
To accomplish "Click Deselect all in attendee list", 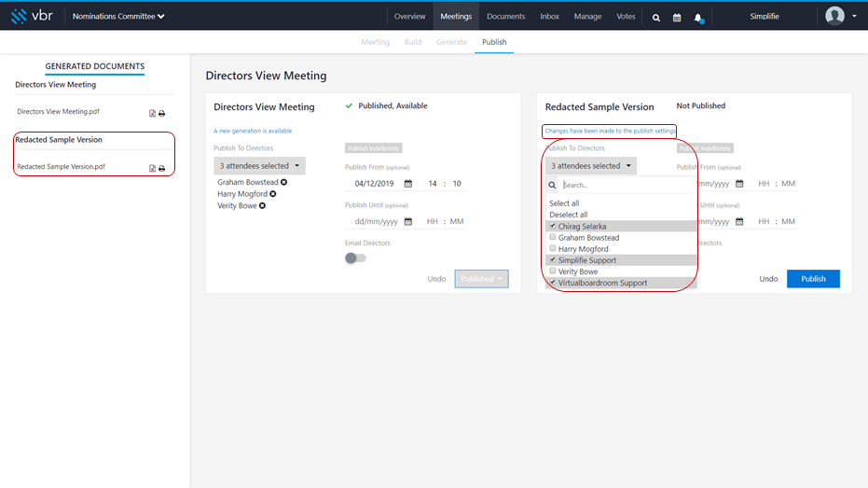I will 569,215.
